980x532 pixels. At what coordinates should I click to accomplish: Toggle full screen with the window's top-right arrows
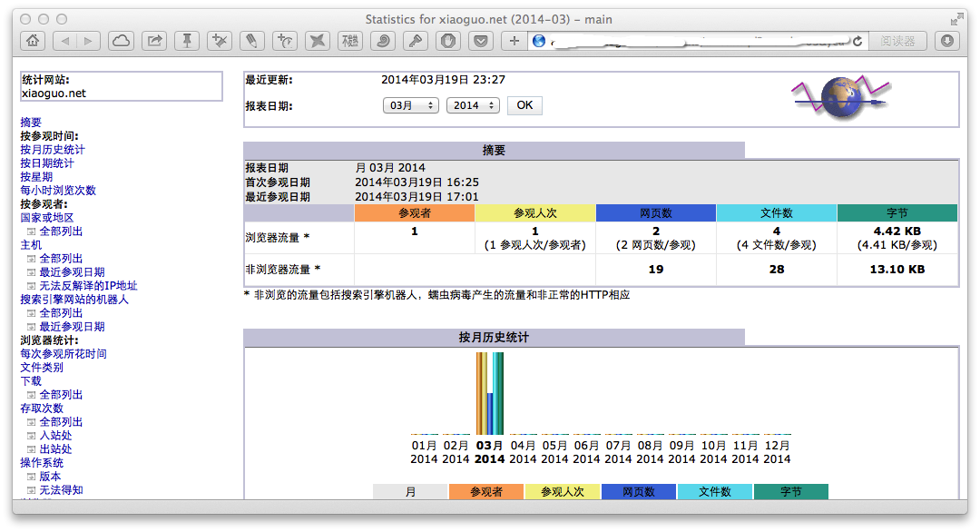[x=956, y=19]
